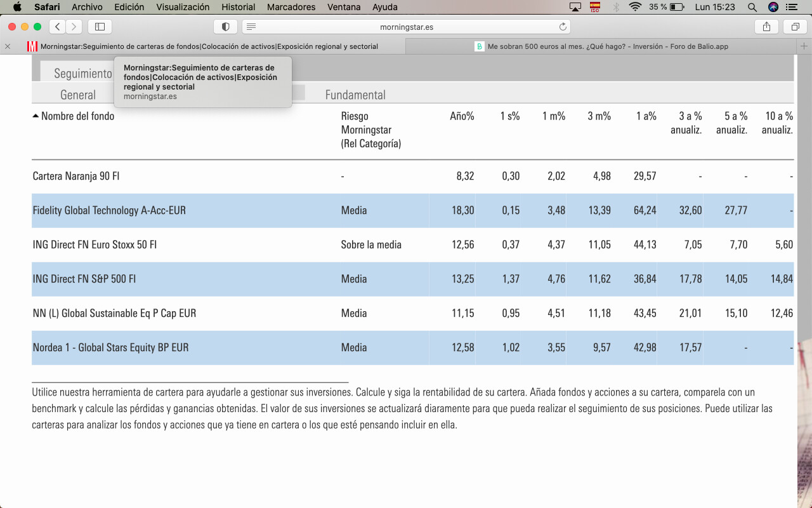Switch to the General sub-tab
Image resolution: width=812 pixels, height=508 pixels.
tap(78, 95)
